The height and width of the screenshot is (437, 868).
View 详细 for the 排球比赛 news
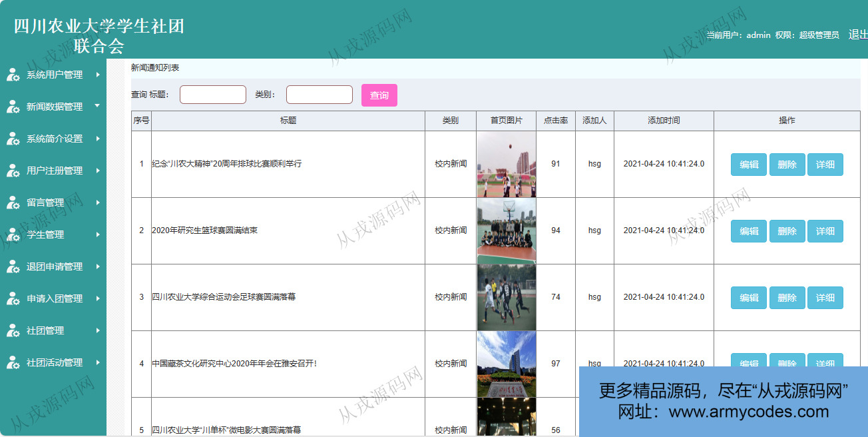coord(825,165)
